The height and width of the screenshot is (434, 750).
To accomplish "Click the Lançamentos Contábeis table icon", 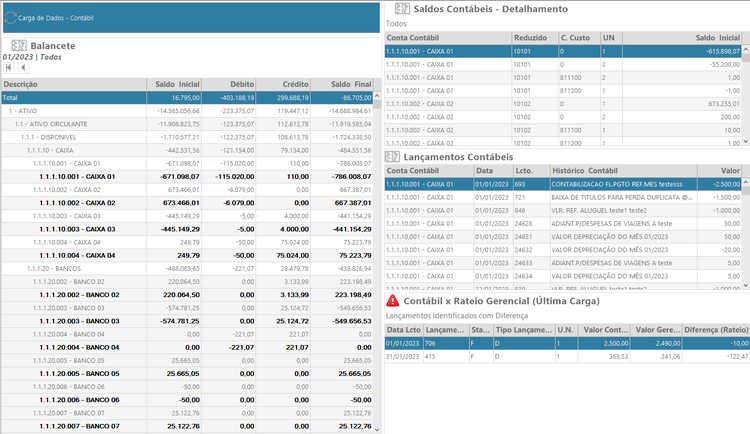I will (x=392, y=156).
